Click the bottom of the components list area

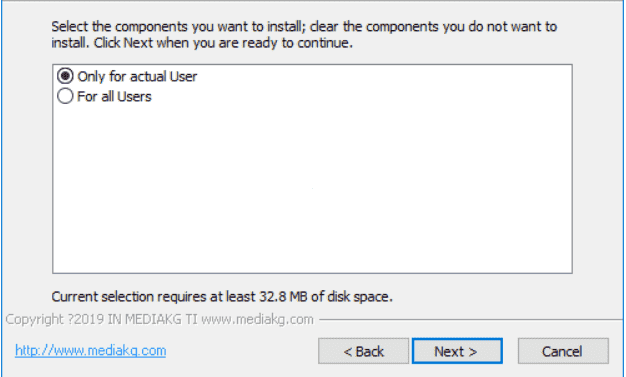(312, 260)
